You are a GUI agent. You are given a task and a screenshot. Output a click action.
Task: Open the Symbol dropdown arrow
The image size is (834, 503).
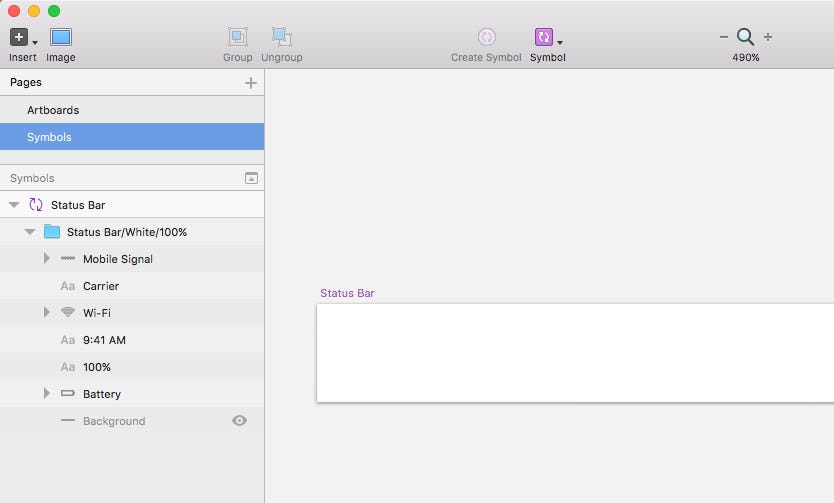pos(560,43)
